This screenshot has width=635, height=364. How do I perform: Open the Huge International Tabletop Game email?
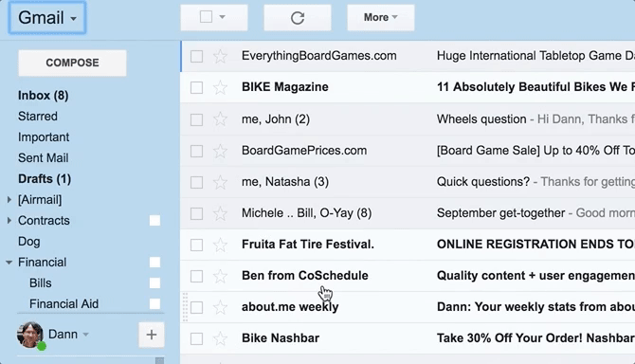535,56
